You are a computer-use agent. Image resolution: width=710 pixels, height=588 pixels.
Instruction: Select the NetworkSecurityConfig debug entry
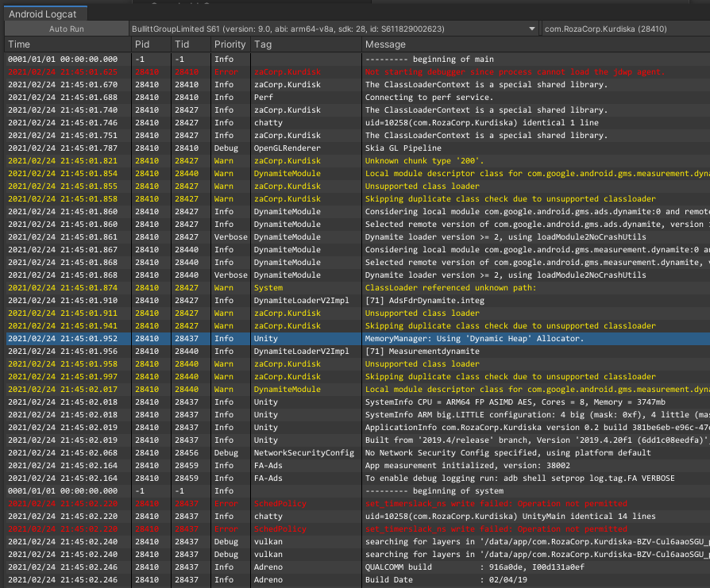tap(357, 452)
